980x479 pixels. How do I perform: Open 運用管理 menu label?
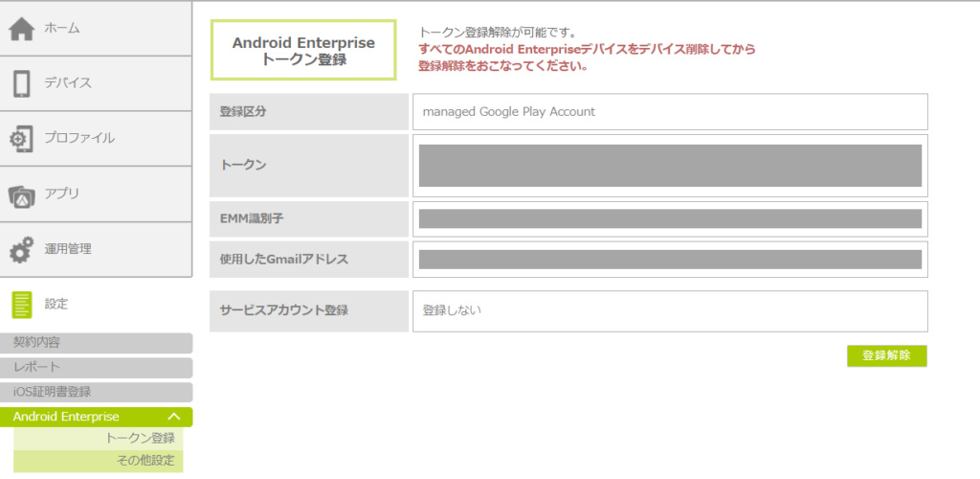click(68, 249)
